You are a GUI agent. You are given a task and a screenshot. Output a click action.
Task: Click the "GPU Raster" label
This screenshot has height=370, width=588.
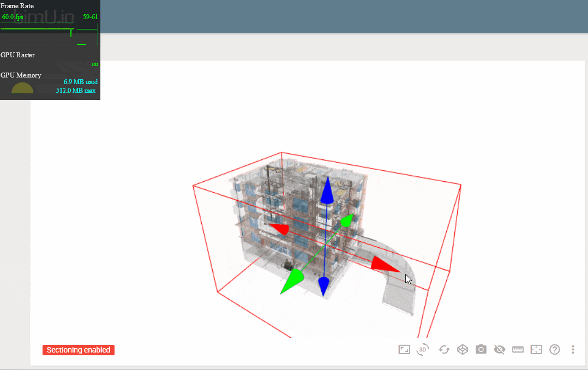click(17, 55)
